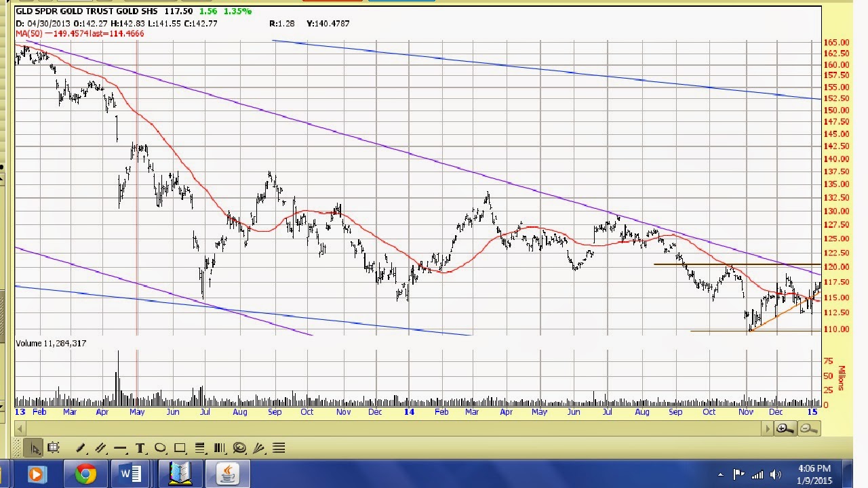
Task: Open Microsoft Word from the taskbar
Action: pyautogui.click(x=130, y=474)
